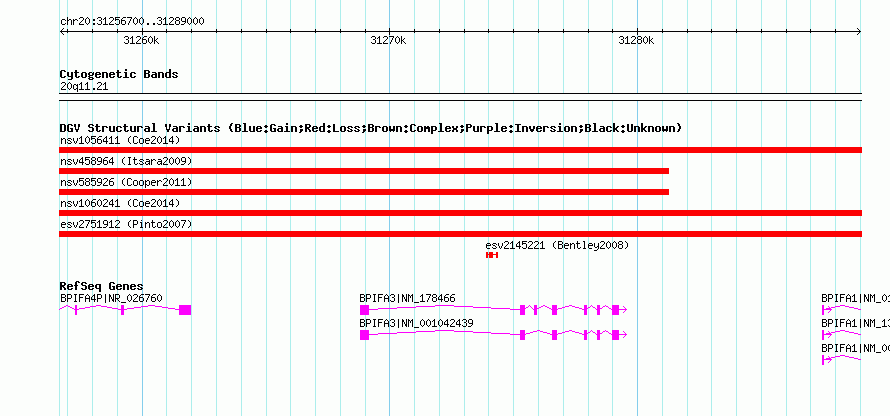Screen dimensions: 890x416
Task: Click the DGV Structural Variants track title
Action: pyautogui.click(x=371, y=128)
